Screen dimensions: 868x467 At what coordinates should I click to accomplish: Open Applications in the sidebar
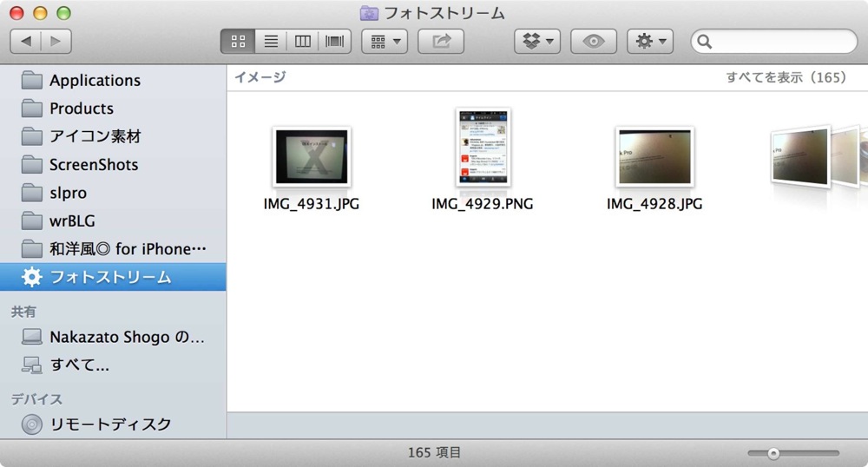click(113, 80)
